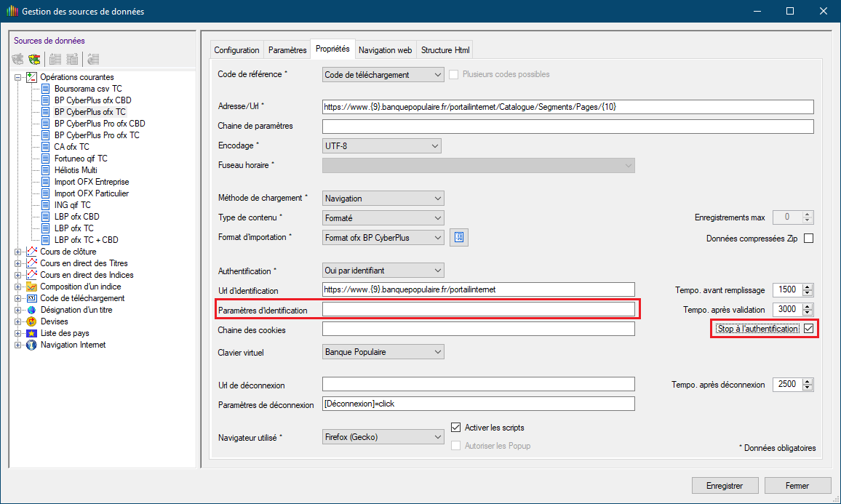The width and height of the screenshot is (841, 504).
Task: Click the Enregistrer button
Action: (724, 485)
